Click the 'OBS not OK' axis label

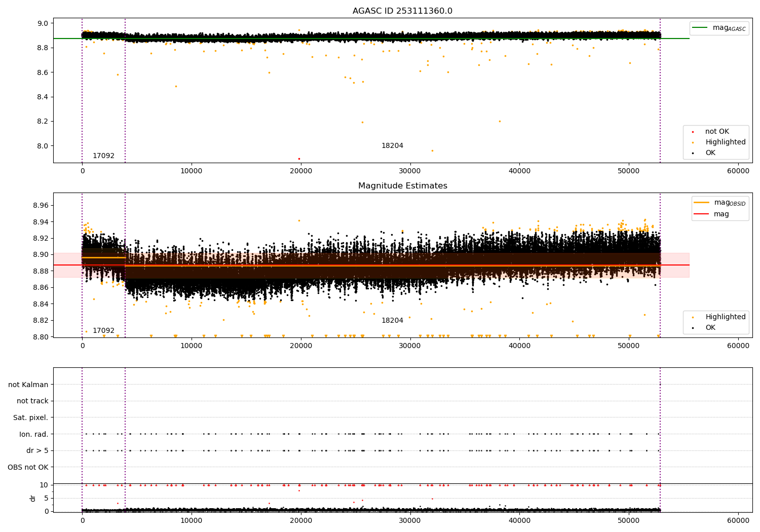point(28,467)
